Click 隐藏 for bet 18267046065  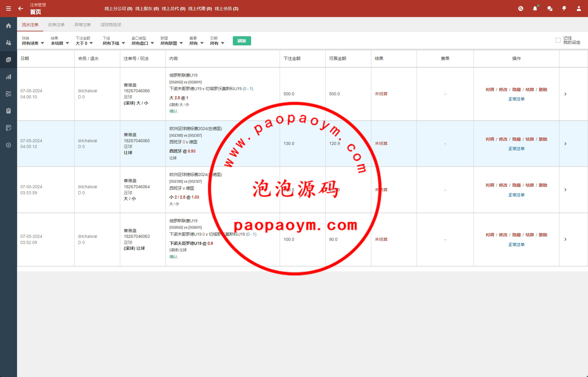click(516, 139)
